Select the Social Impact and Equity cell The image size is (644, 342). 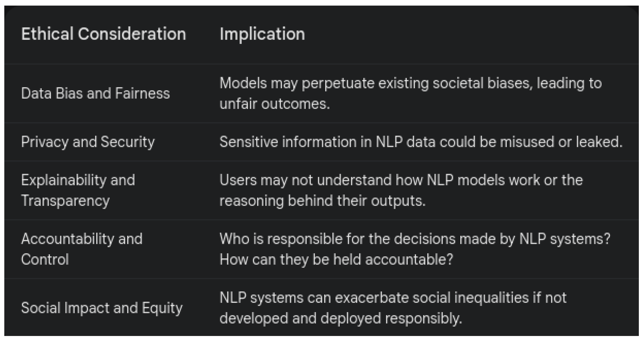[x=102, y=308]
